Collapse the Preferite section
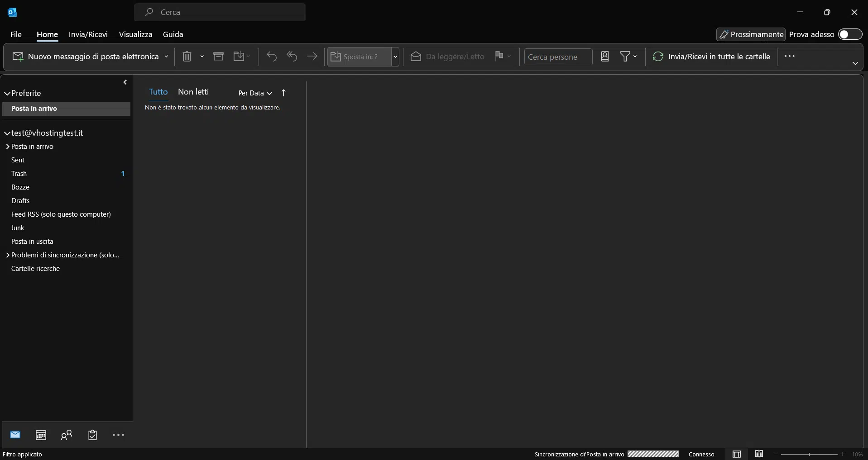This screenshot has width=868, height=460. coord(7,94)
